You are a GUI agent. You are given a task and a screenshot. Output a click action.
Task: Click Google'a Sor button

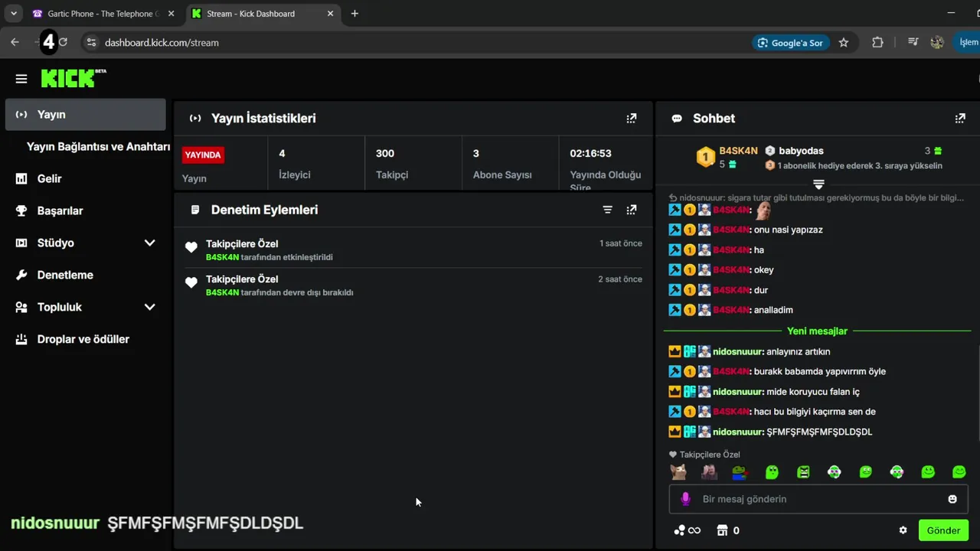pyautogui.click(x=790, y=43)
